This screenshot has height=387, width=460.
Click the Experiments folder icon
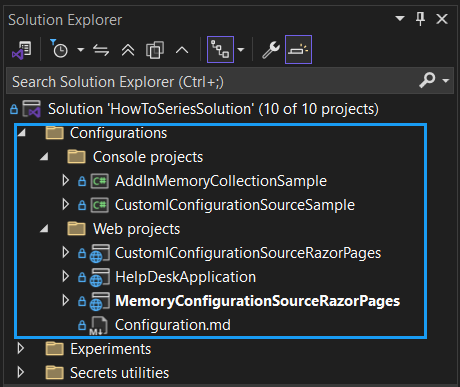coord(55,349)
